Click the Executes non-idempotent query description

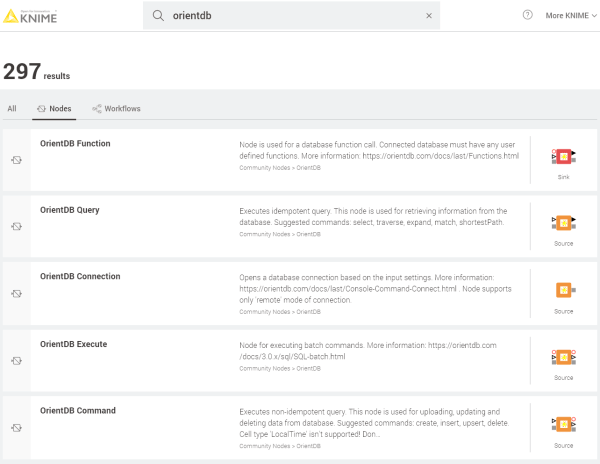click(374, 423)
